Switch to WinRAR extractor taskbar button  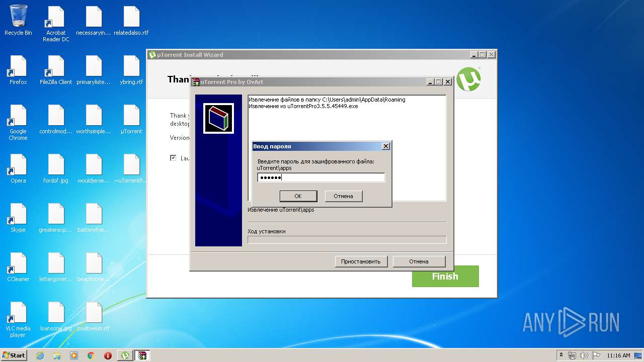tap(142, 355)
